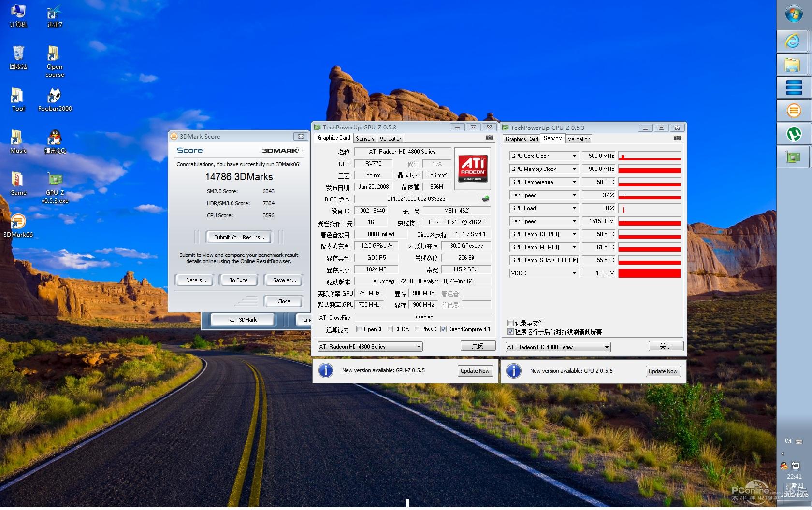Switch to Sensors tab in left GPU-Z window

[x=365, y=139]
